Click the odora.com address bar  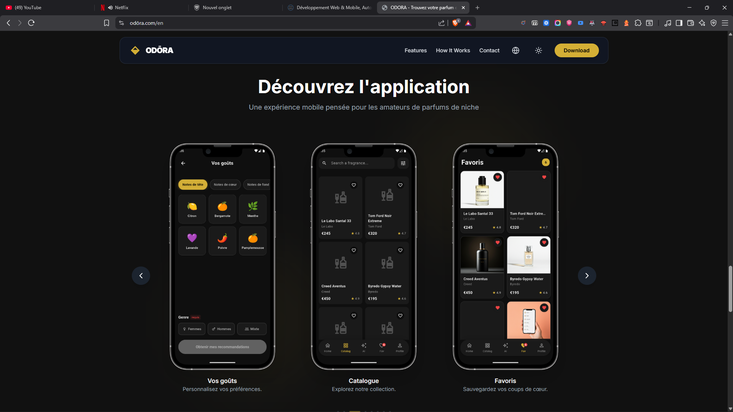tap(270, 22)
